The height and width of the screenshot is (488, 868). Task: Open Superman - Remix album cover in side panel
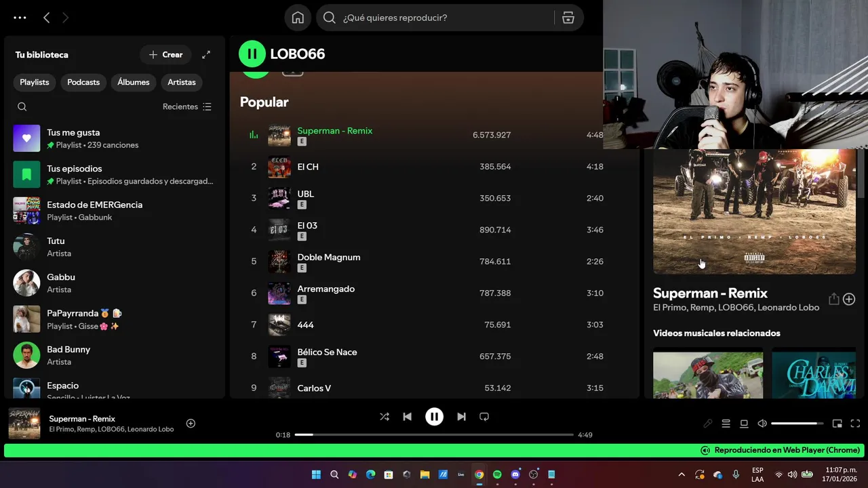[754, 211]
